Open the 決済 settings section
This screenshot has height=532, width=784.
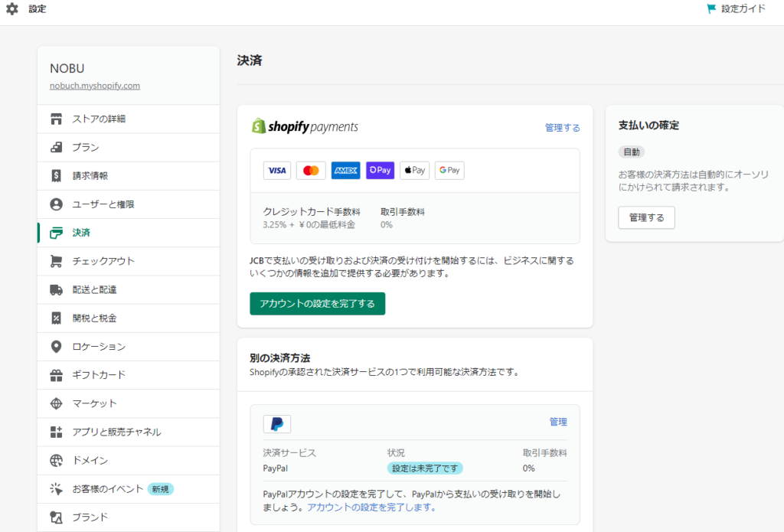tap(80, 232)
